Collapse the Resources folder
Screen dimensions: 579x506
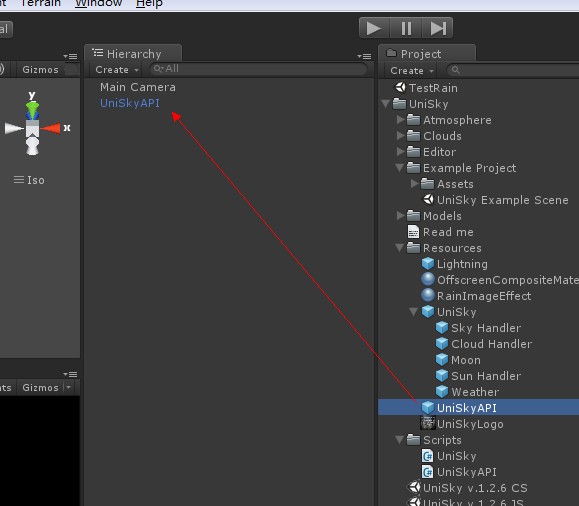[x=400, y=247]
